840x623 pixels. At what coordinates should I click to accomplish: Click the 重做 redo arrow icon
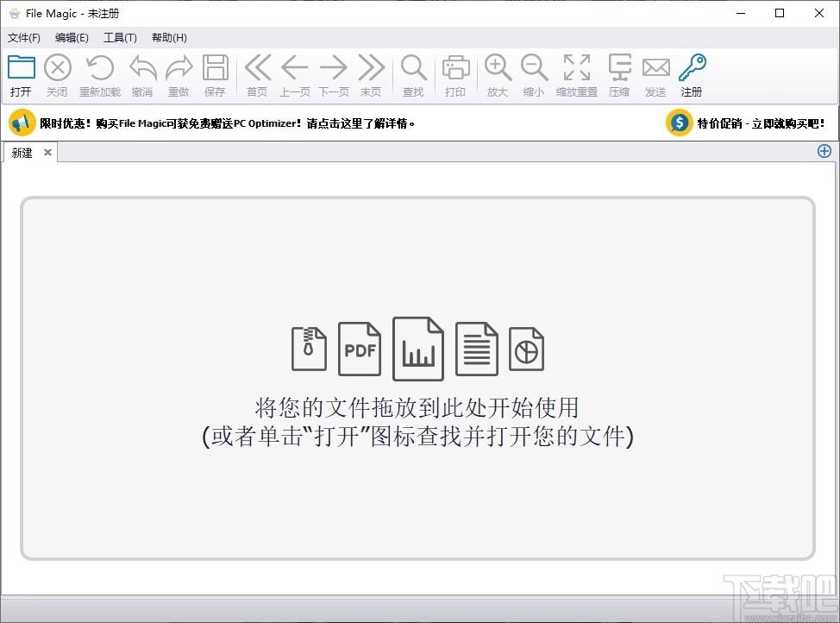(x=179, y=68)
